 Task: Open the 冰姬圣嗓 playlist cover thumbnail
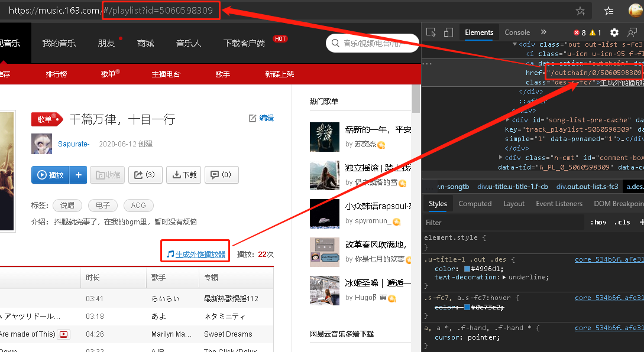(x=325, y=291)
